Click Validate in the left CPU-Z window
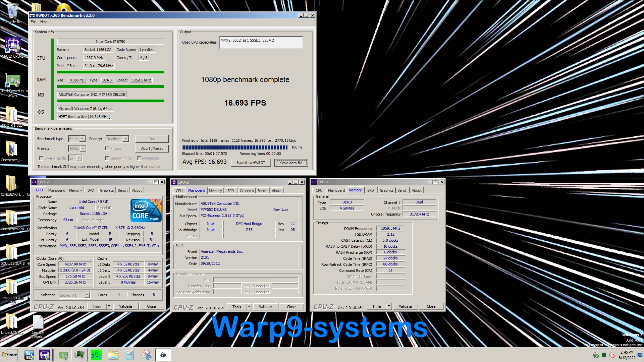 click(125, 306)
